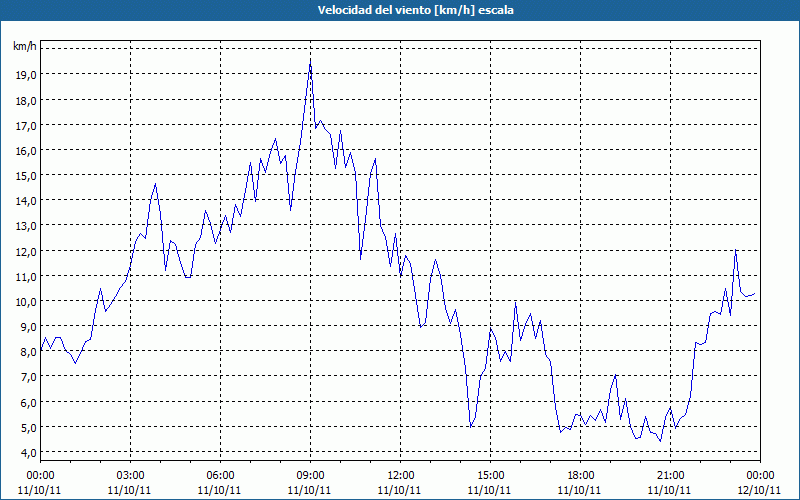Click the '00:00' time label above 12/10/11

[x=760, y=476]
